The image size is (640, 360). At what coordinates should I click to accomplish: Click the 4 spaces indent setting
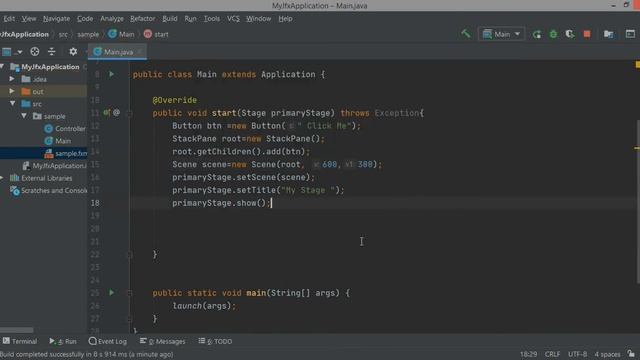click(x=607, y=354)
